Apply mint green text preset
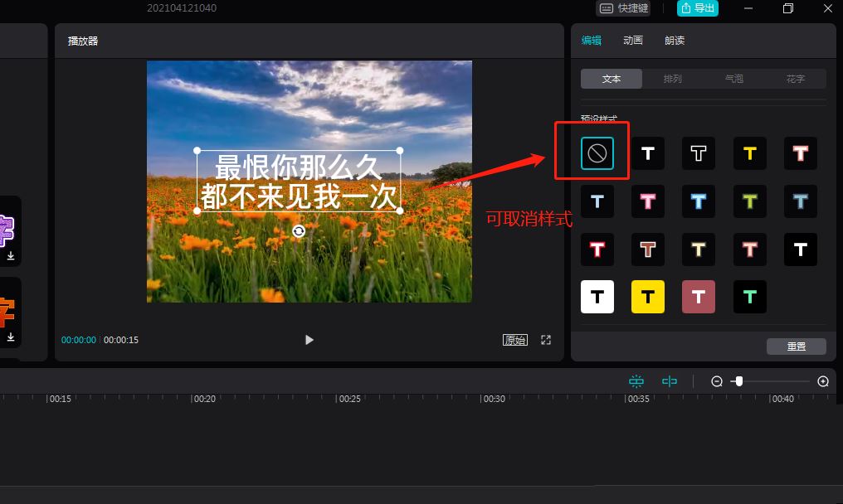Image resolution: width=843 pixels, height=504 pixels. click(x=749, y=297)
